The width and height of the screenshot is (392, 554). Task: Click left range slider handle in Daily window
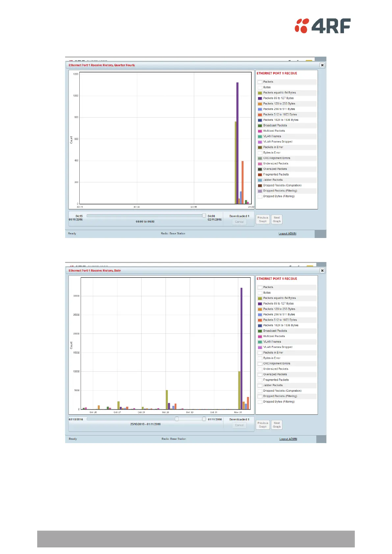point(177,419)
